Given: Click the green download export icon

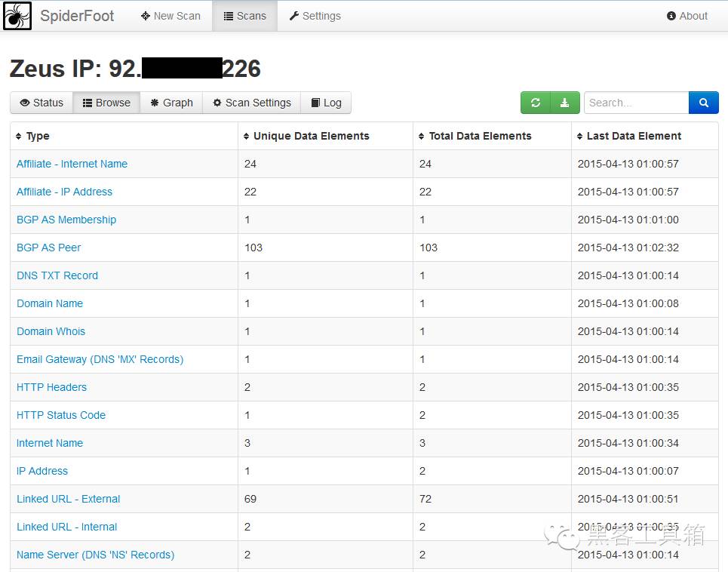Looking at the screenshot, I should click(565, 103).
